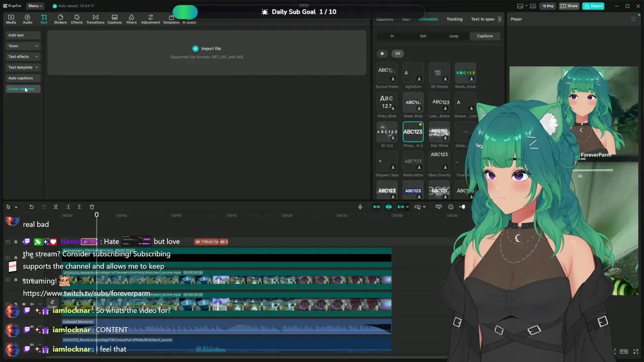Toggle linkage button in timeline toolbar
This screenshot has width=644, height=362.
400,207
